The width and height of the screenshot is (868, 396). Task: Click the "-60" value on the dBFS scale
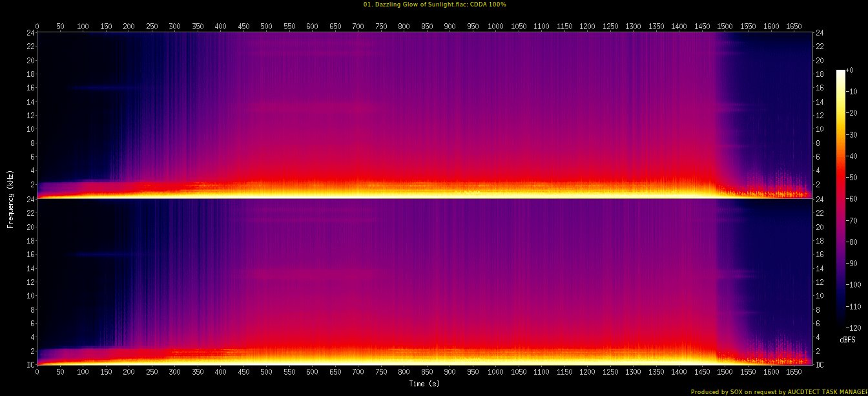pos(852,199)
